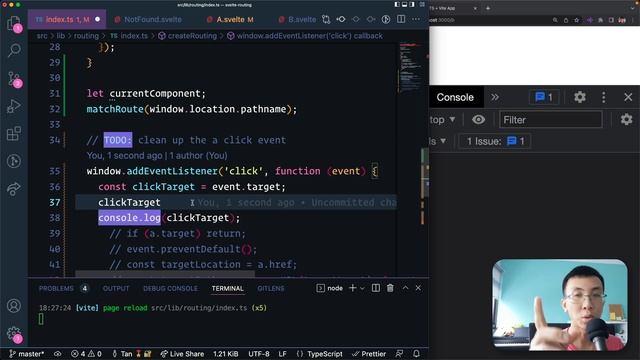Open DevTools customize three-dot menu
640x360 pixels.
click(x=604, y=97)
